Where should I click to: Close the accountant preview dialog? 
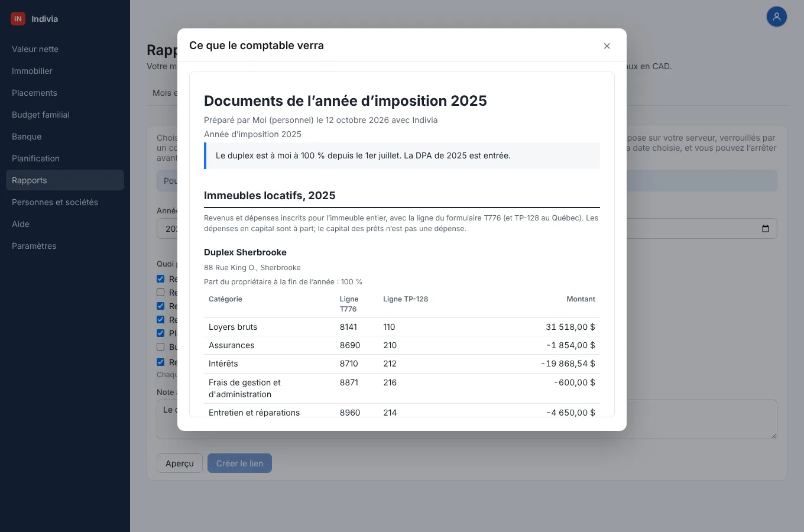607,46
